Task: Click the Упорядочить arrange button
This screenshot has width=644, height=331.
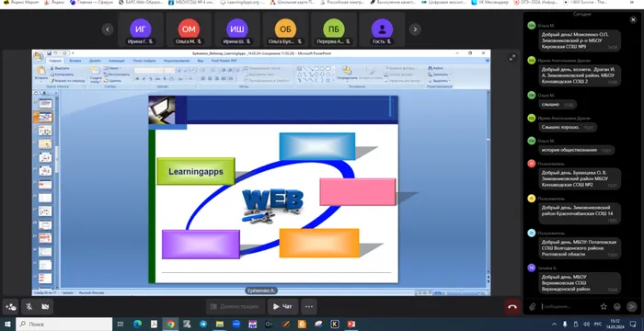Action: point(347,73)
